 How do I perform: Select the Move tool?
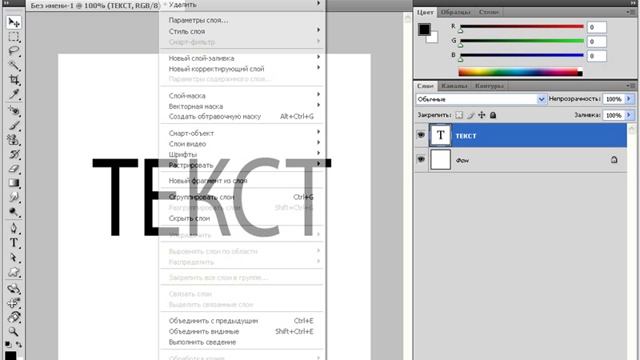click(13, 22)
